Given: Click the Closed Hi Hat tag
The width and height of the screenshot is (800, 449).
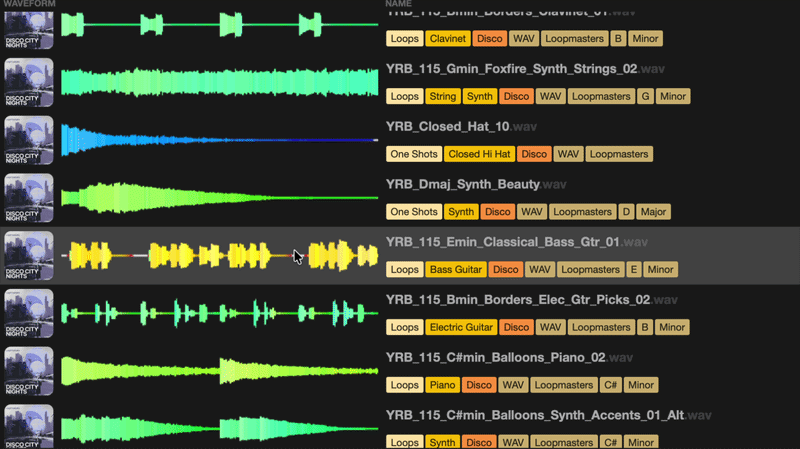Looking at the screenshot, I should point(479,154).
